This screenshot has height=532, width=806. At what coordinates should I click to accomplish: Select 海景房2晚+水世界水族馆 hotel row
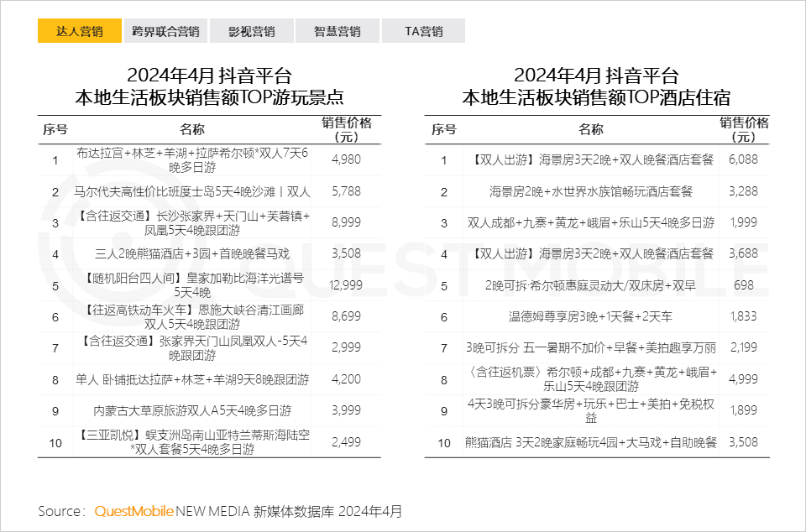coord(591,192)
